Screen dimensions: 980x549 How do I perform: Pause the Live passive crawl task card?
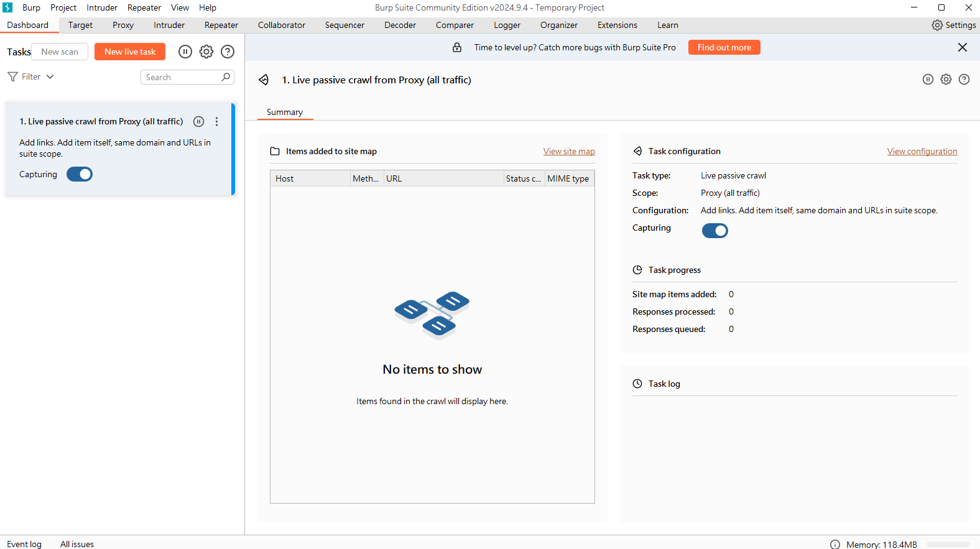[x=199, y=122]
